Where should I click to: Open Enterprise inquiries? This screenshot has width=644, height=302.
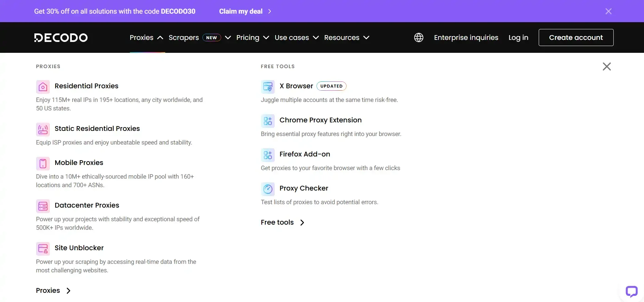[x=466, y=37]
